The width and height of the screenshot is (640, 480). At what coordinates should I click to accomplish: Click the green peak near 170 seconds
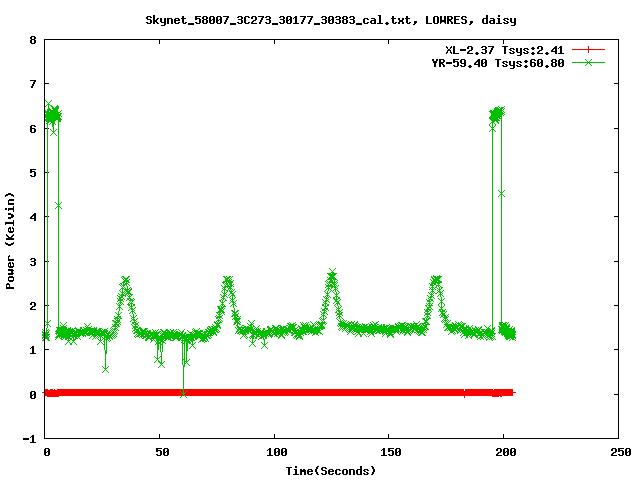click(x=436, y=280)
